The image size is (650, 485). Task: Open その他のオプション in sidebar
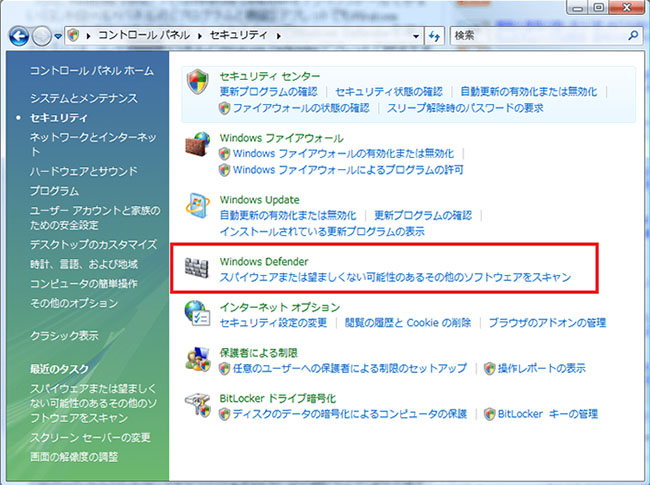coord(74,303)
